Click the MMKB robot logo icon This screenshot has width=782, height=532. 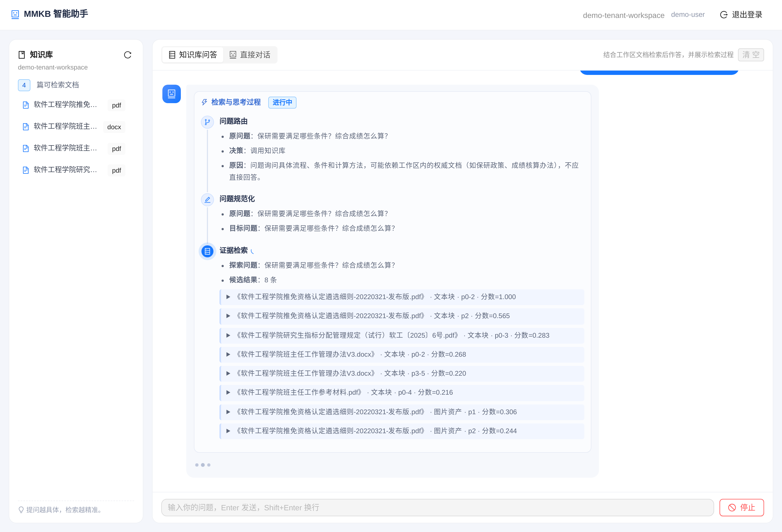pyautogui.click(x=15, y=14)
